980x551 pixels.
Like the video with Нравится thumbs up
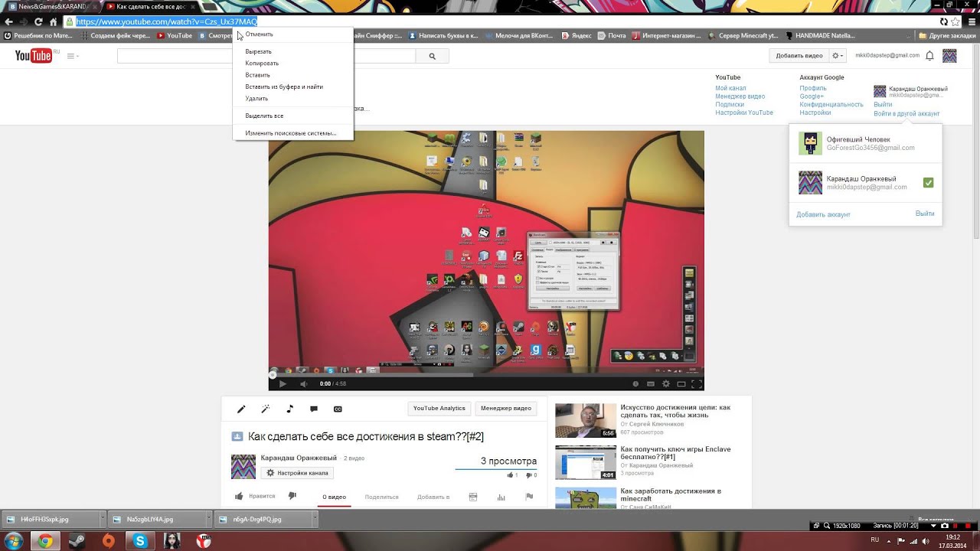click(255, 497)
